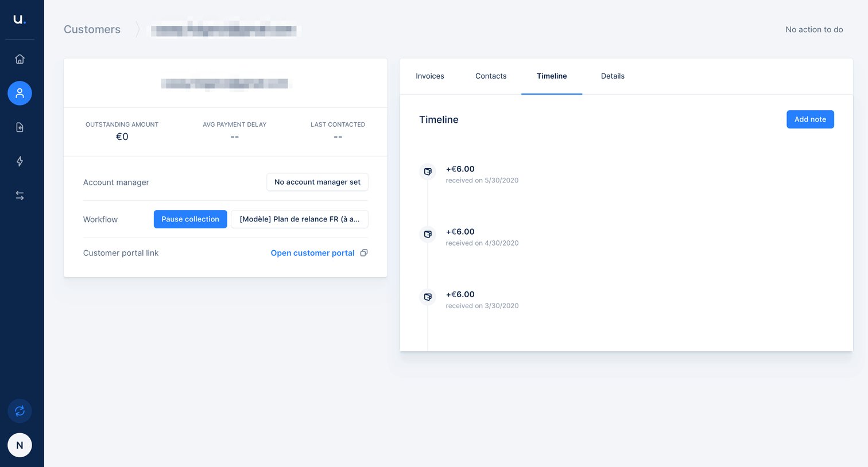Click the 'AVG PAYMENT DELAY' label

pos(235,124)
